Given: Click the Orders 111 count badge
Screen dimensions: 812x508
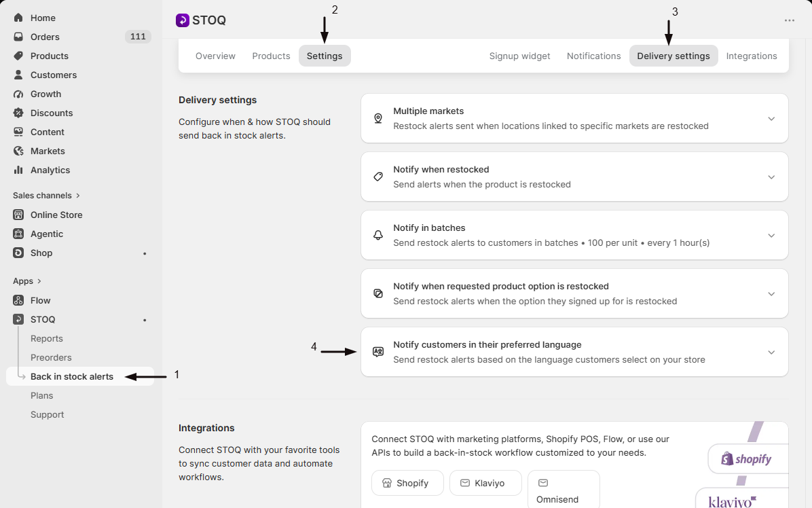Looking at the screenshot, I should coord(138,37).
